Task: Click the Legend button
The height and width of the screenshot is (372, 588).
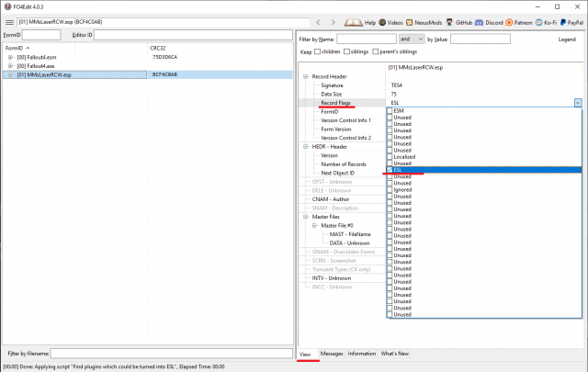Action: (x=567, y=39)
